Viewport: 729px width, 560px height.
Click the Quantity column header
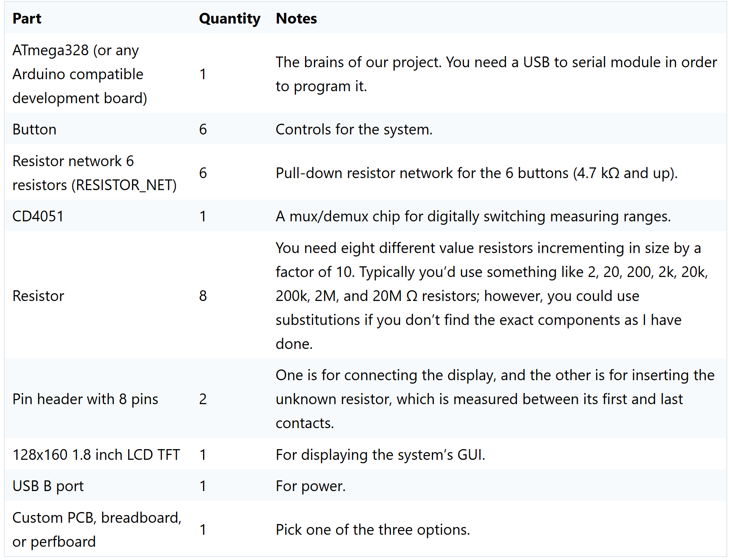230,18
